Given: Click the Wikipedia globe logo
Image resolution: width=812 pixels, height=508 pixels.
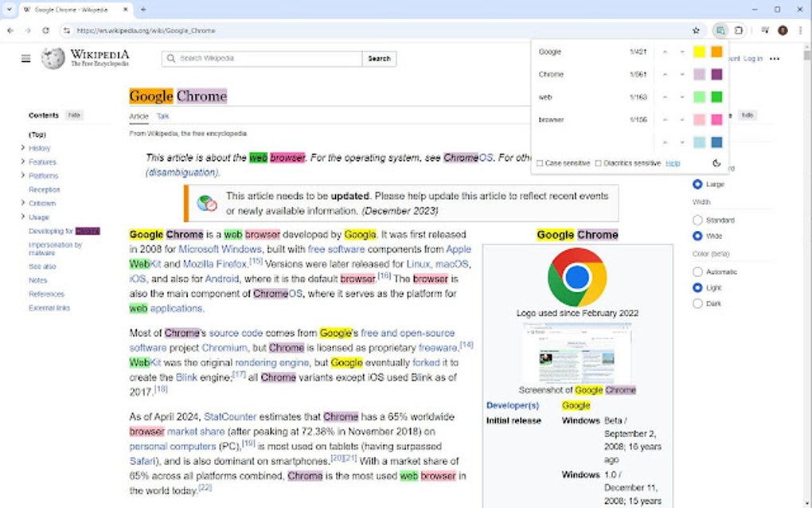Looking at the screenshot, I should [51, 57].
